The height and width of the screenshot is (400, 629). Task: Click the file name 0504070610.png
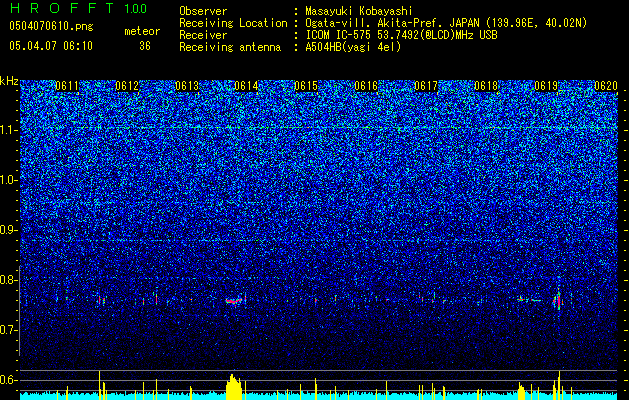click(x=51, y=26)
